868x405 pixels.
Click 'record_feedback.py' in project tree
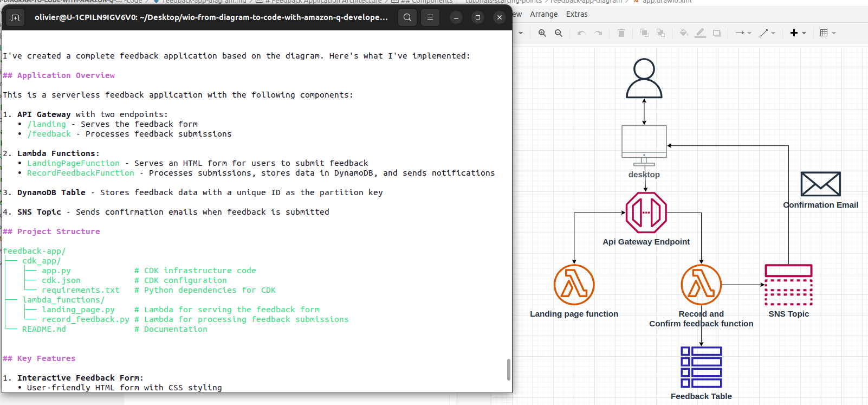pyautogui.click(x=86, y=319)
